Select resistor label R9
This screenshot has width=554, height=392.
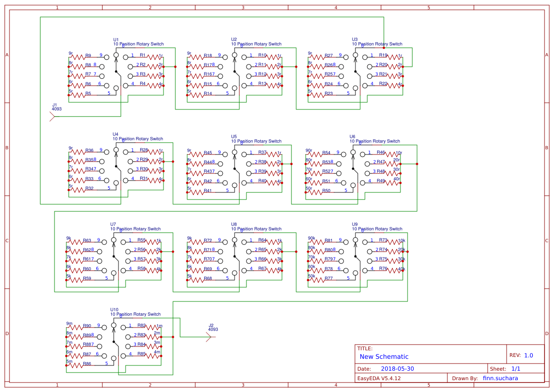88,55
